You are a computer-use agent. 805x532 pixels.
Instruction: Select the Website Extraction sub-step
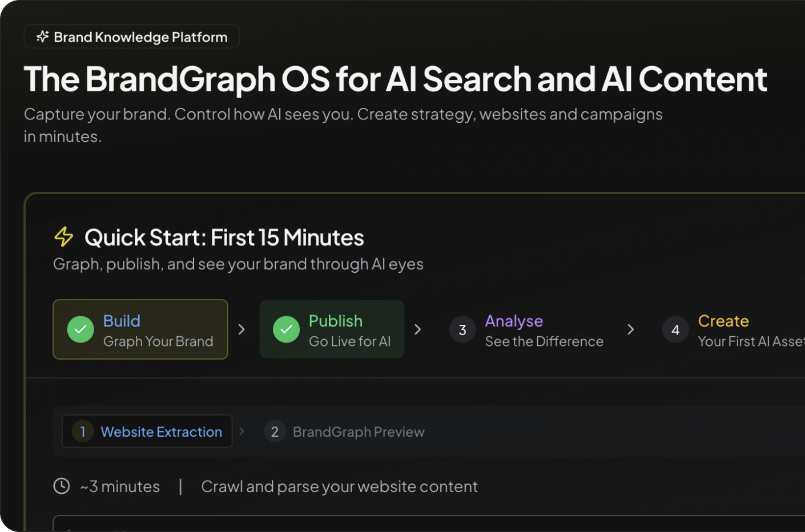147,431
